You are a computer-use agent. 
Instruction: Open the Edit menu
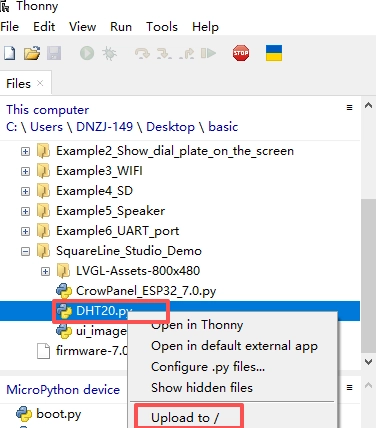44,27
